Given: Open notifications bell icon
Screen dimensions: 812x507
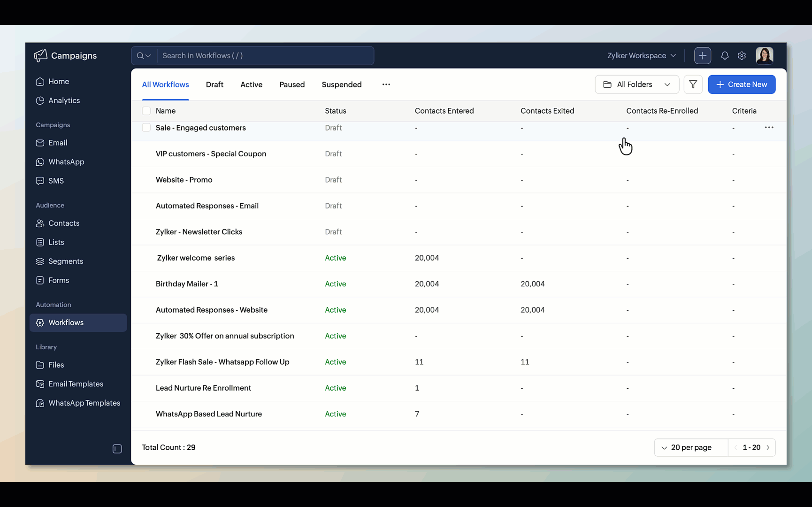Looking at the screenshot, I should coord(725,55).
